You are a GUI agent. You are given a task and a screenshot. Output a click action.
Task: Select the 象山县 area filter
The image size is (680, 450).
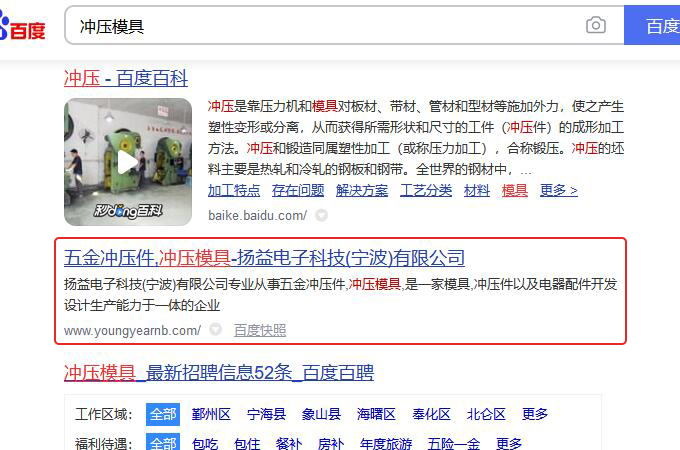coord(321,414)
